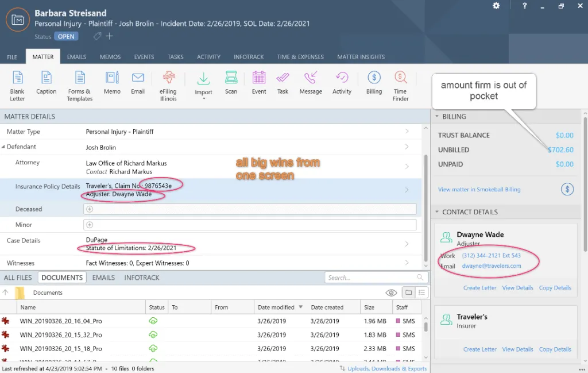Click the documents Search field

[376, 278]
